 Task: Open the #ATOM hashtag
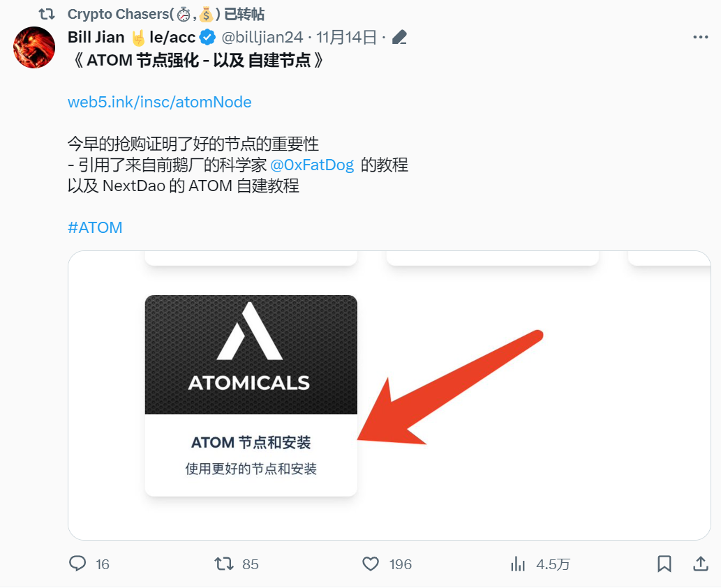pos(95,227)
